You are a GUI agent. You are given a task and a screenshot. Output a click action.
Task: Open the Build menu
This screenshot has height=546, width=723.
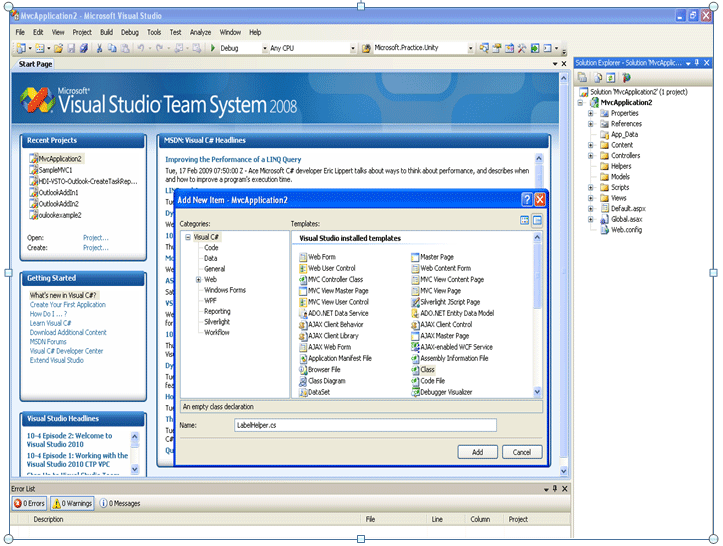pyautogui.click(x=106, y=32)
